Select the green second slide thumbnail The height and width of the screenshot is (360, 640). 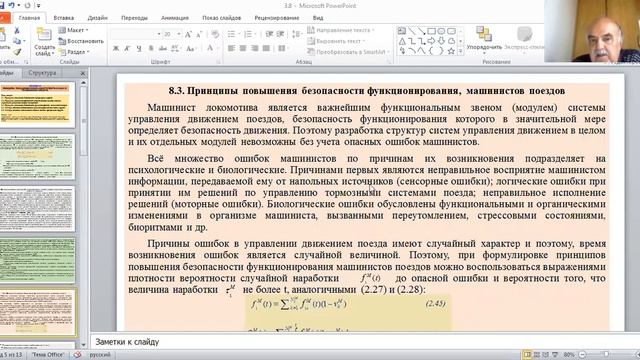pos(38,157)
